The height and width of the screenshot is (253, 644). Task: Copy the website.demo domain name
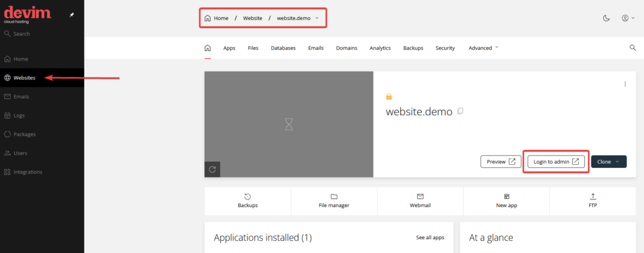pyautogui.click(x=460, y=111)
